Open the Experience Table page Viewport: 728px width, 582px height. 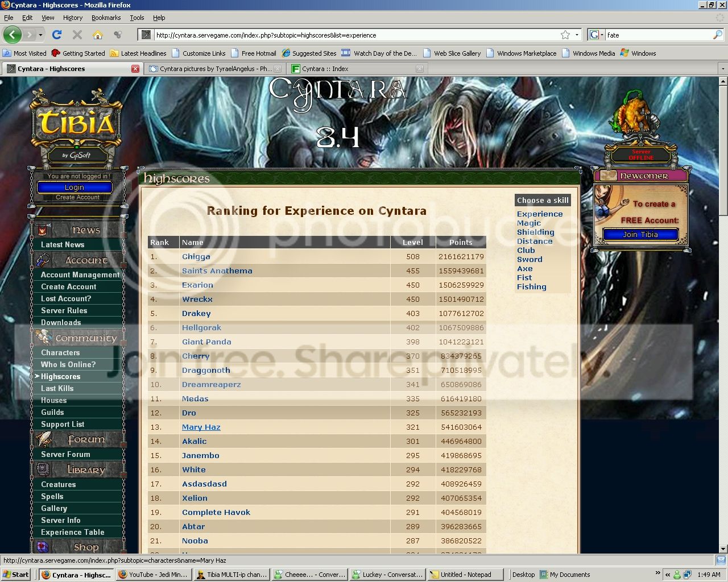[73, 532]
